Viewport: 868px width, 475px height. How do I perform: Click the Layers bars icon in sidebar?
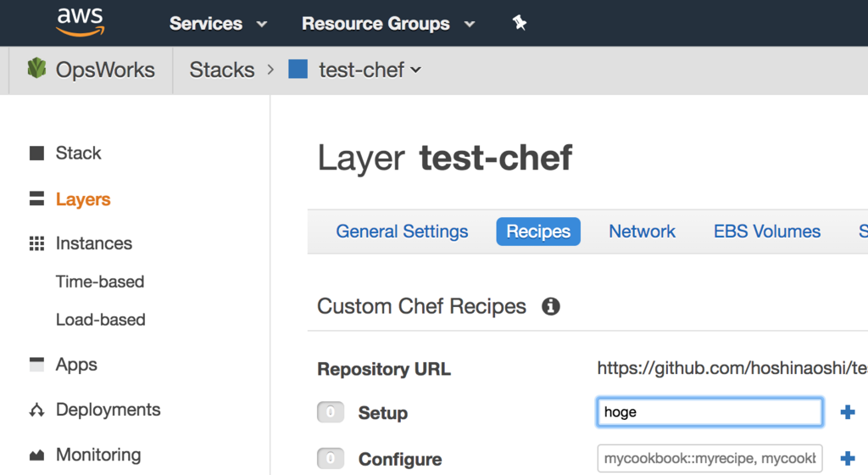click(36, 198)
